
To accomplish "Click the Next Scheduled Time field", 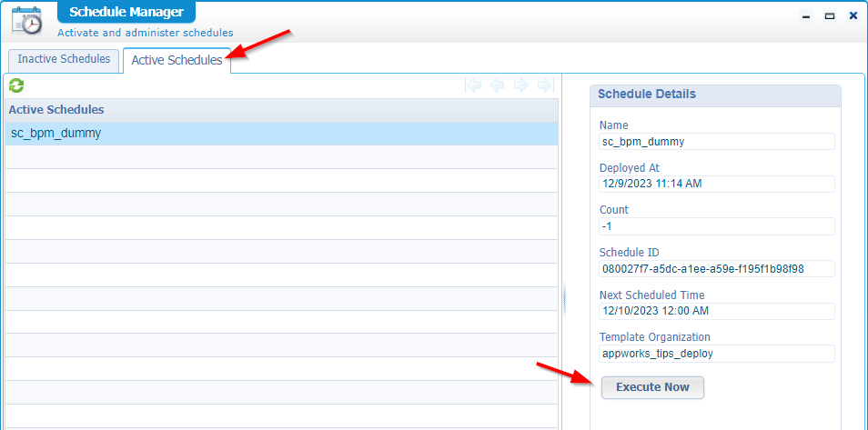I will click(716, 311).
